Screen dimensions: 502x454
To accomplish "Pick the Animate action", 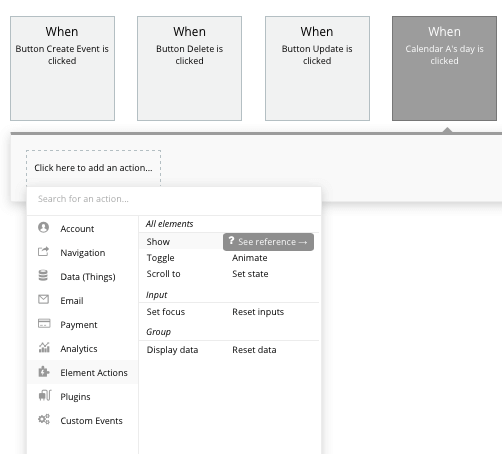I will 249,258.
